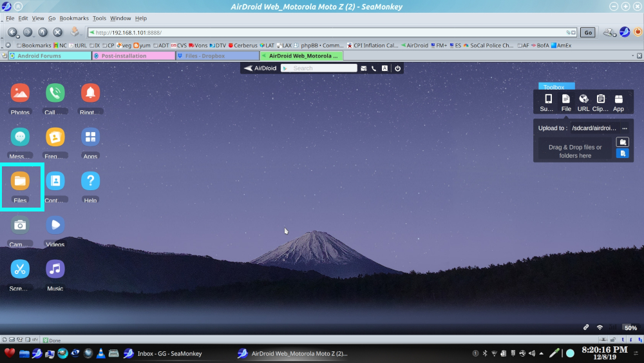The width and height of the screenshot is (644, 363).
Task: Open the Bookmarks menu
Action: pos(74,18)
